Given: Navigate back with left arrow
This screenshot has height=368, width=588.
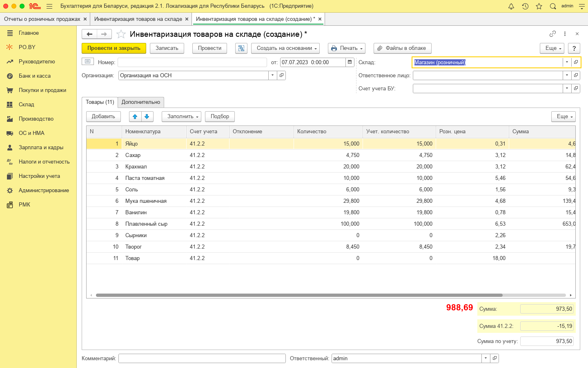Looking at the screenshot, I should (89, 34).
